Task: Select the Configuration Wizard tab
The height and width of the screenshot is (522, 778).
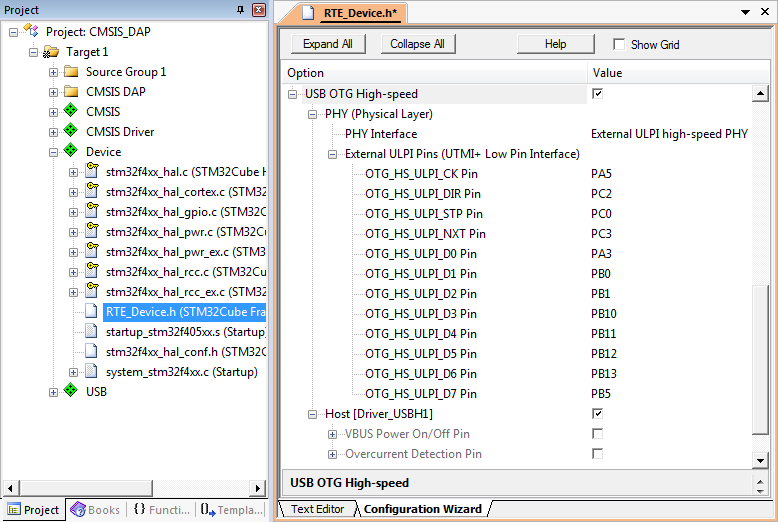Action: [x=423, y=509]
